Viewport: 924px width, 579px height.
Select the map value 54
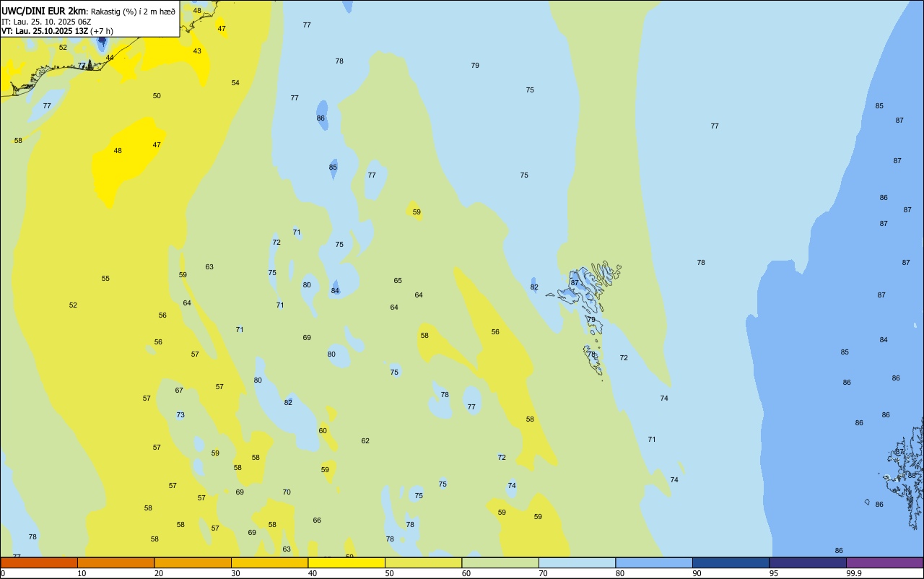[235, 83]
